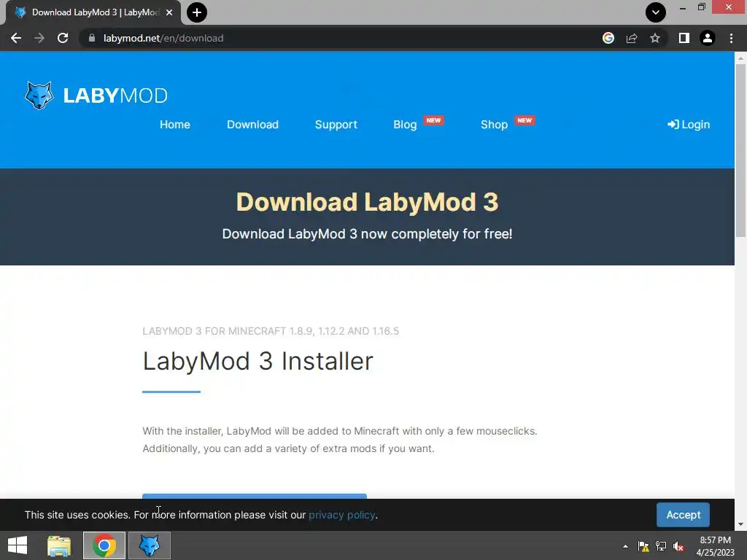Open the Support menu item

pyautogui.click(x=336, y=124)
